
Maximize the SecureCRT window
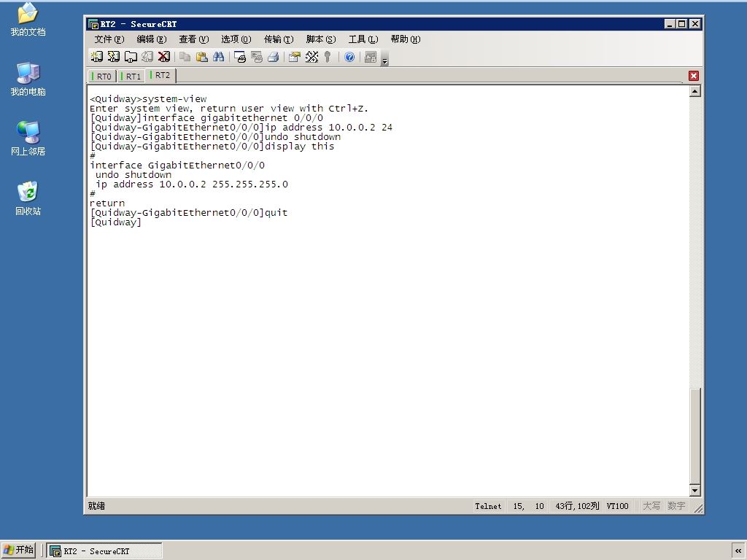coord(682,24)
